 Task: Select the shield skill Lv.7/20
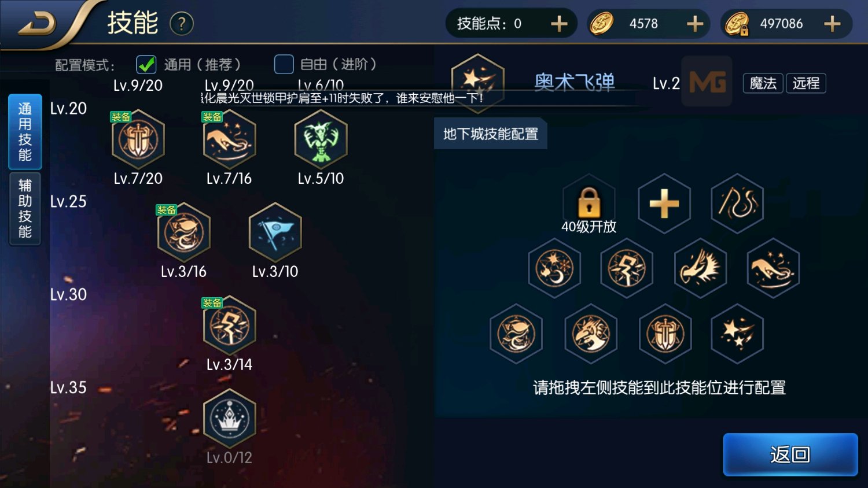pyautogui.click(x=138, y=139)
